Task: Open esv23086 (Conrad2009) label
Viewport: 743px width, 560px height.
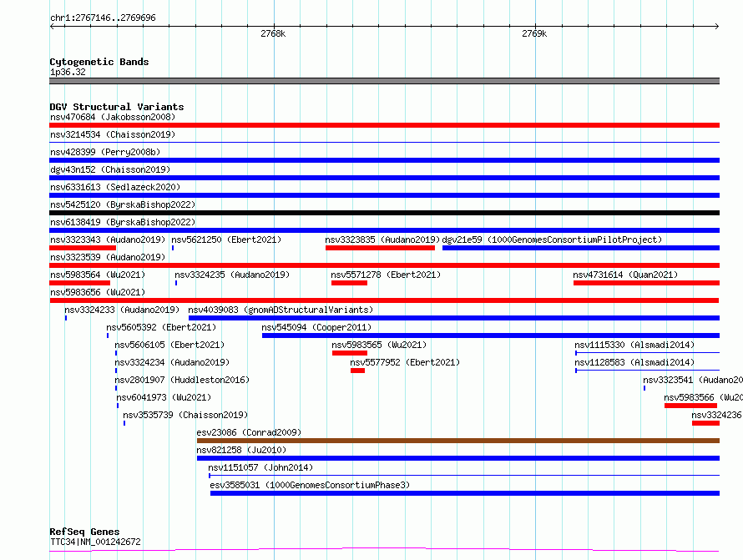Action: [x=249, y=432]
